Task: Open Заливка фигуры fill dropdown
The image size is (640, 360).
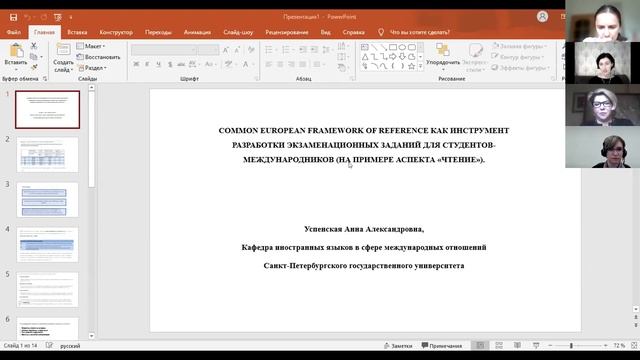Action: [x=520, y=46]
